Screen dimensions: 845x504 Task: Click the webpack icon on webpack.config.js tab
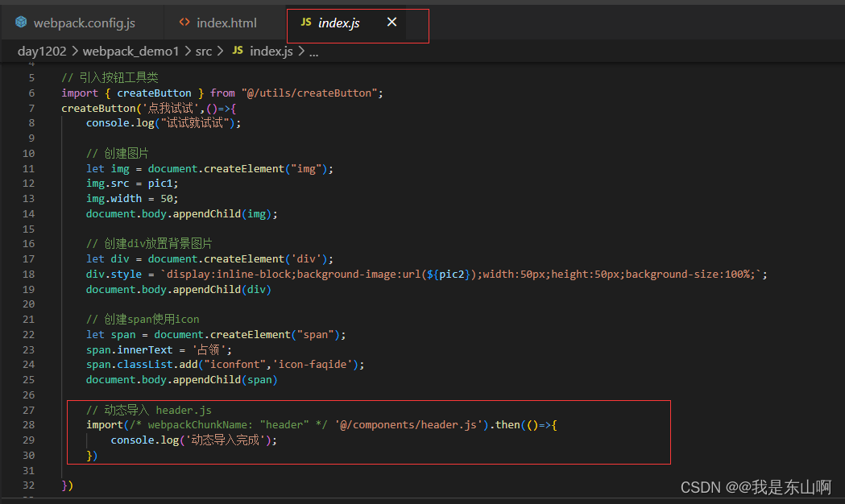tap(21, 22)
